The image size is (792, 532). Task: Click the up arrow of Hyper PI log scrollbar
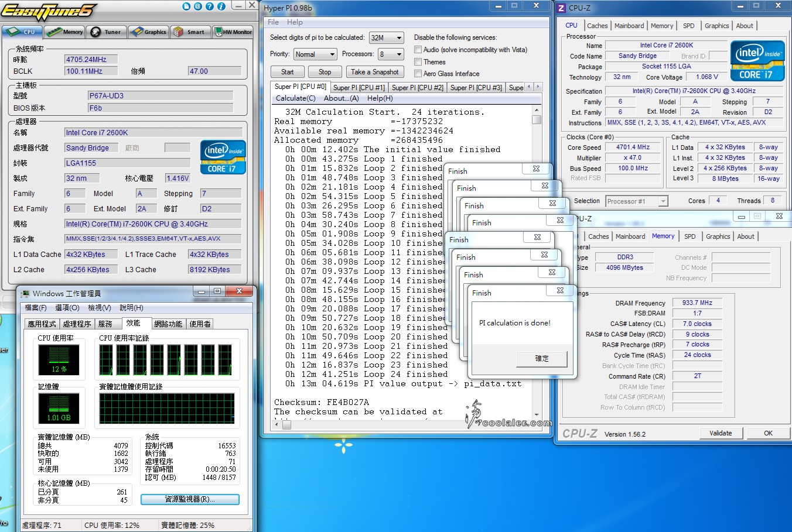point(536,110)
